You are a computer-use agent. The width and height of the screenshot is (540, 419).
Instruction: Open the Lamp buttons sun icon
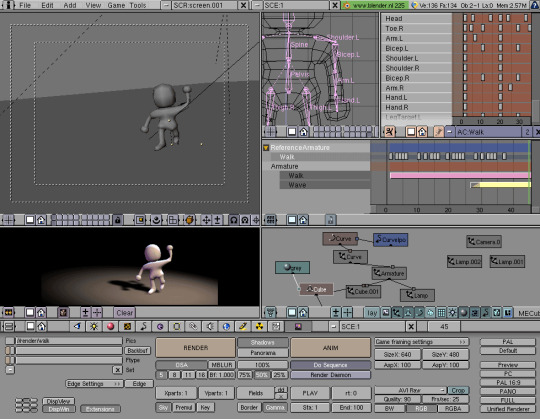94,326
